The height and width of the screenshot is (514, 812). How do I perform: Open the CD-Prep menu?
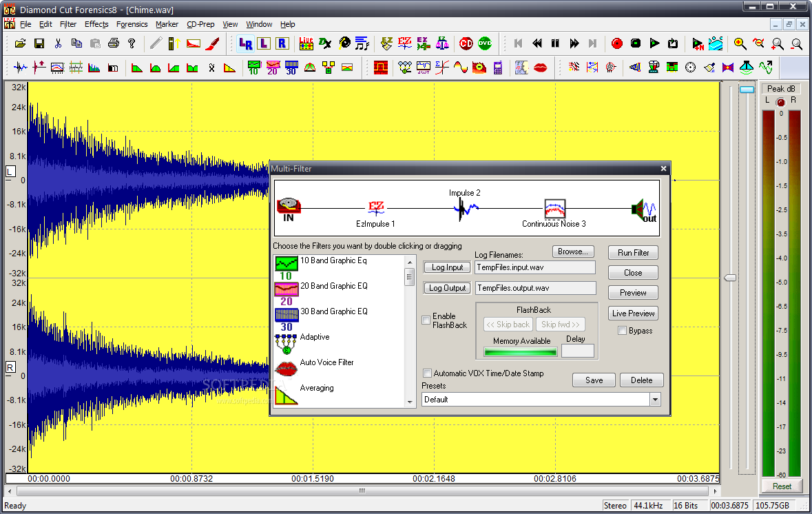(200, 24)
